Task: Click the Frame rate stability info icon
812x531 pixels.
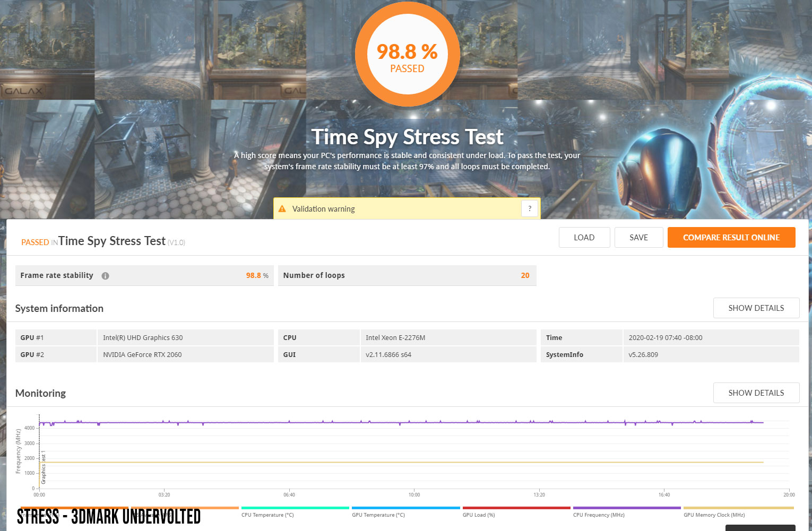Action: 105,276
